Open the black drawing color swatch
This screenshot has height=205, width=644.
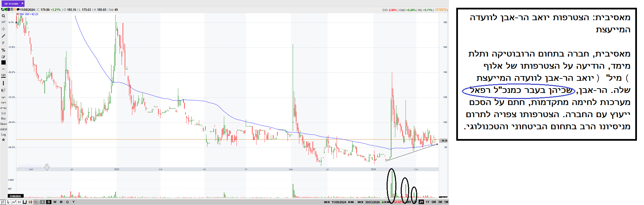pyautogui.click(x=3, y=63)
